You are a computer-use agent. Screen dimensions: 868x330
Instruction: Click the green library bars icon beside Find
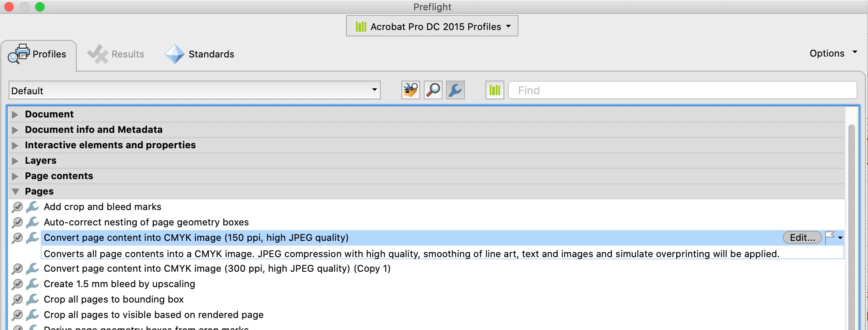[x=495, y=90]
